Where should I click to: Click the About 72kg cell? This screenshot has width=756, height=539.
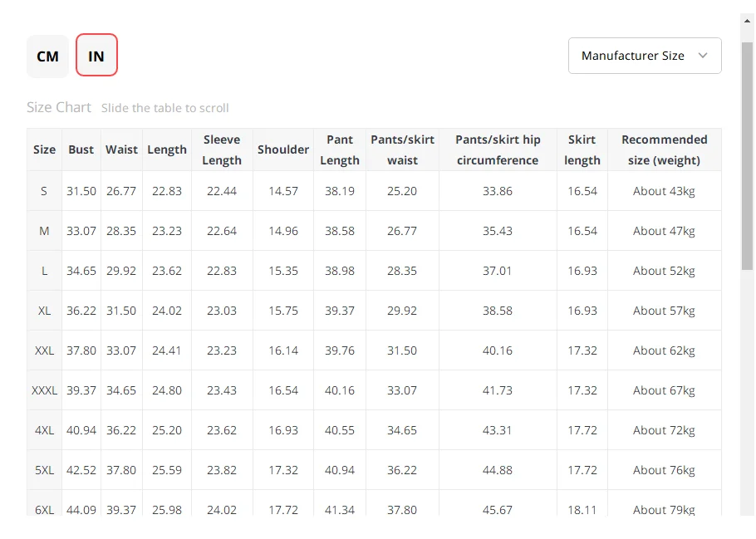click(664, 430)
